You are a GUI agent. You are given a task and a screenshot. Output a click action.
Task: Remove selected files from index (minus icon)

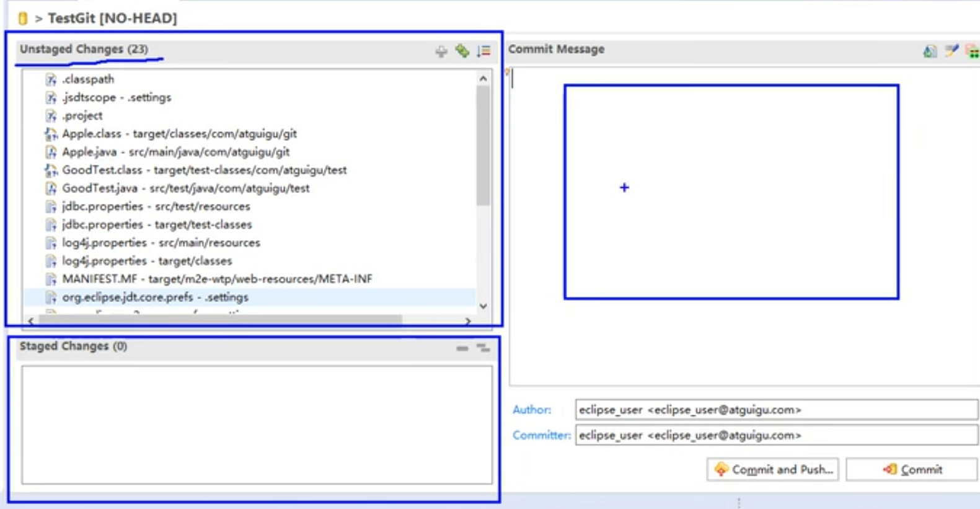pos(462,348)
